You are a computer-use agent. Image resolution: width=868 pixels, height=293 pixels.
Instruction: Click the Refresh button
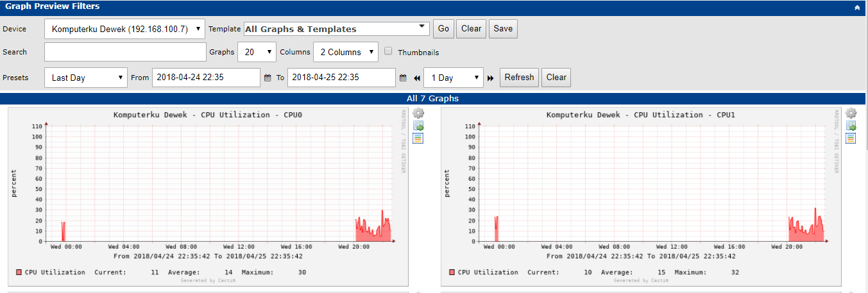519,78
